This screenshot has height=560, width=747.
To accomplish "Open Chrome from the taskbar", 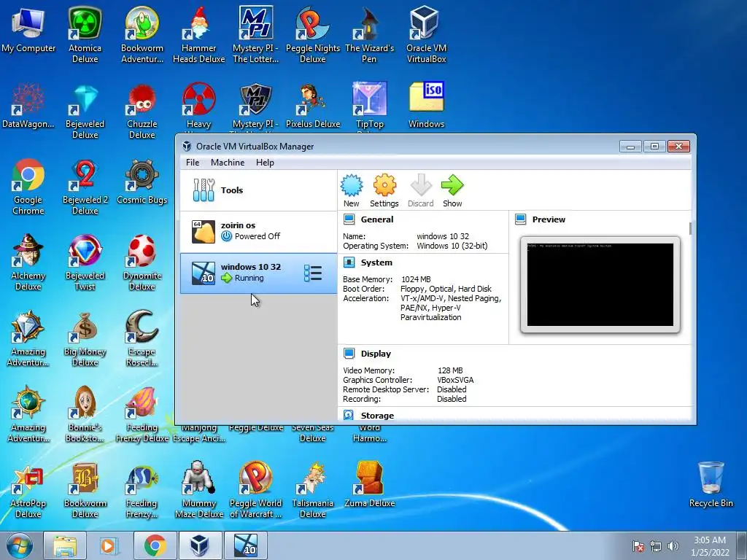I will tap(155, 545).
